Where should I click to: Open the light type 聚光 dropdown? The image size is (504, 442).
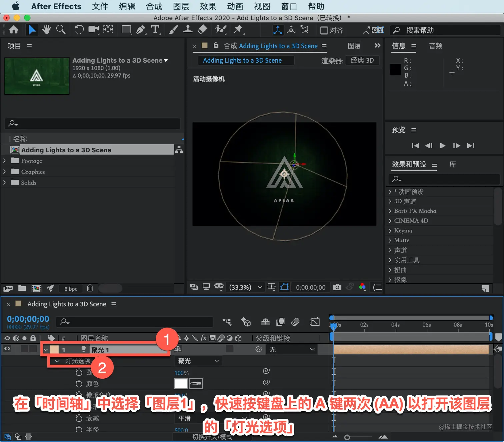point(198,361)
